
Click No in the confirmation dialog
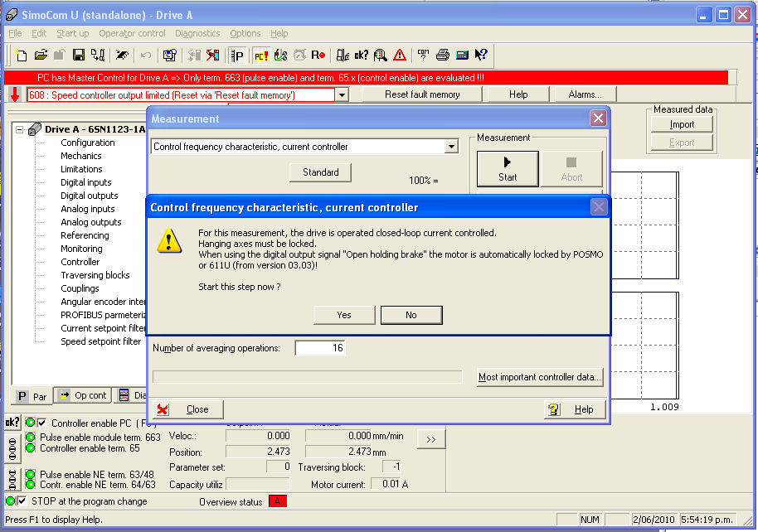411,315
